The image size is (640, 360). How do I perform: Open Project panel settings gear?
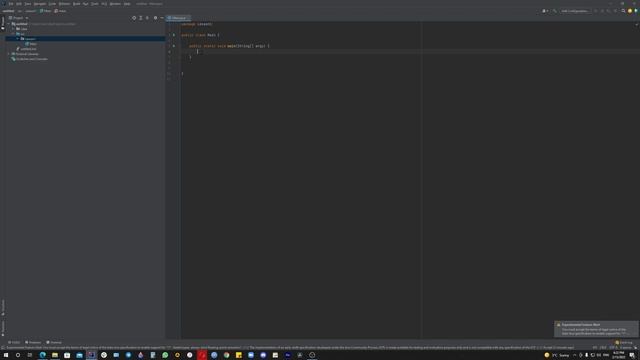click(156, 18)
